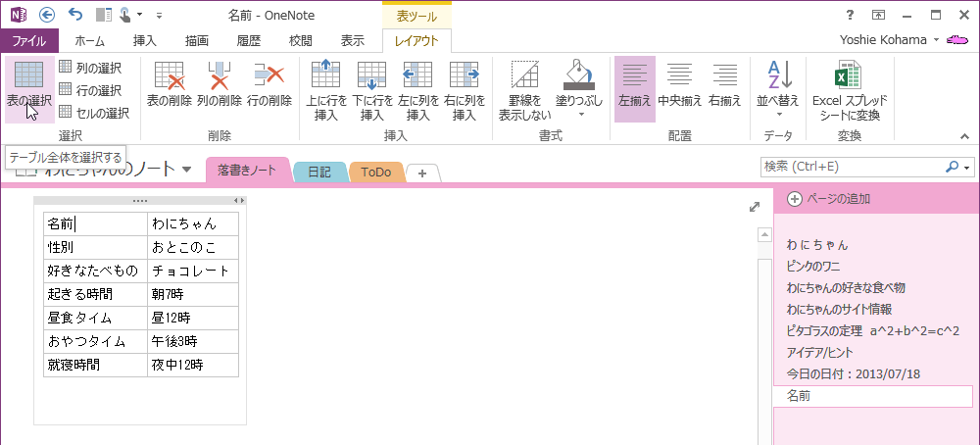This screenshot has width=980, height=445.
Task: Open the ToDo section tab
Action: [x=376, y=173]
